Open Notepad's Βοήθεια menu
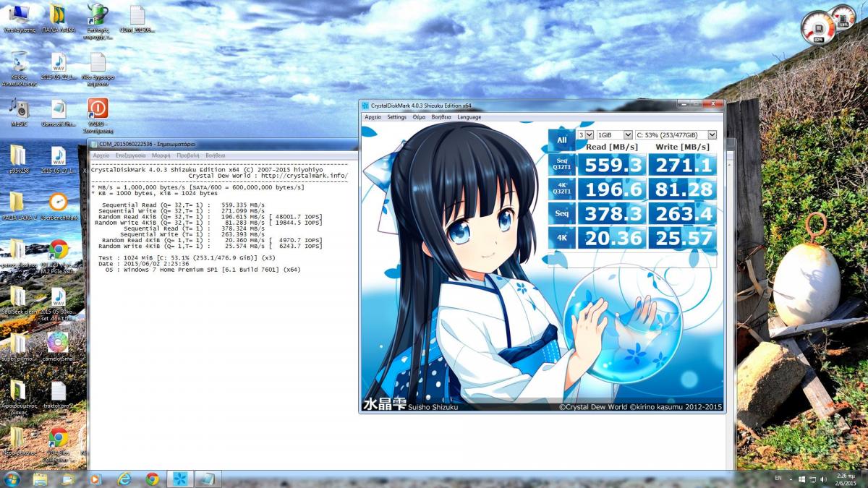Image resolution: width=868 pixels, height=488 pixels. tap(215, 155)
